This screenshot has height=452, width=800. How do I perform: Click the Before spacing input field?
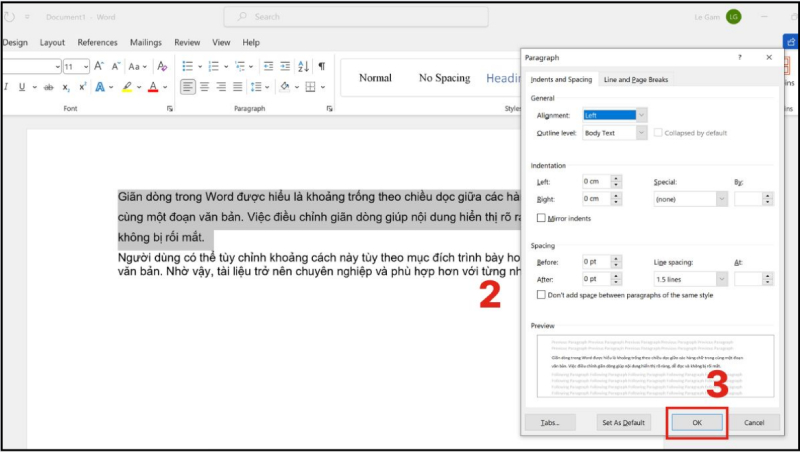tap(595, 262)
